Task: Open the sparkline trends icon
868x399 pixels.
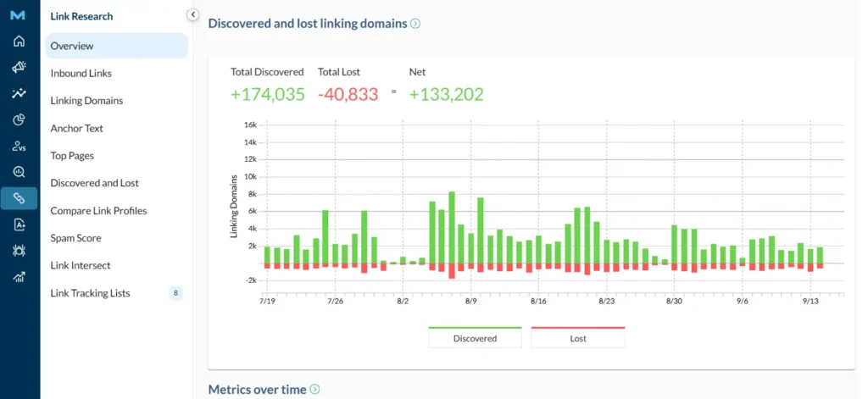Action: (19, 93)
